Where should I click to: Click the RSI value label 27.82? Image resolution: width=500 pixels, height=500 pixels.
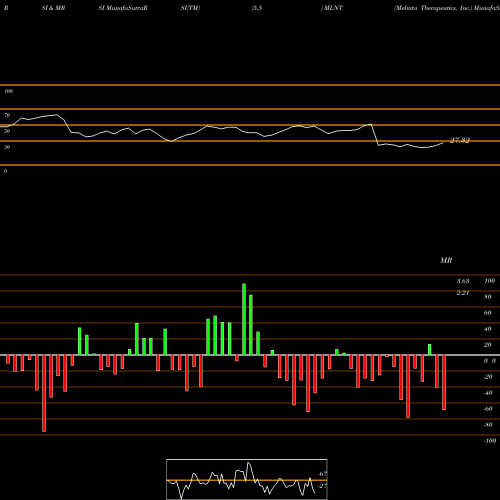pyautogui.click(x=460, y=140)
